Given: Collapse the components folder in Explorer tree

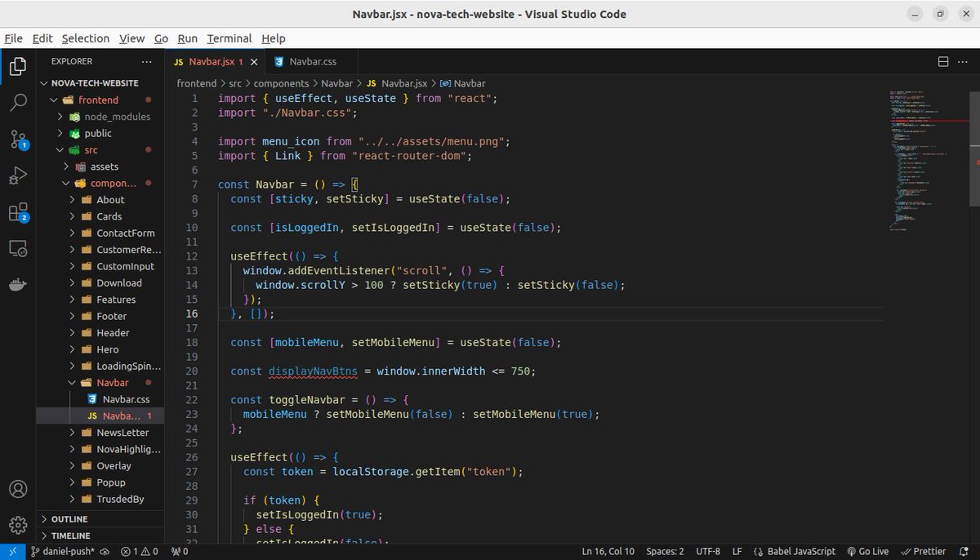Looking at the screenshot, I should pyautogui.click(x=101, y=184).
